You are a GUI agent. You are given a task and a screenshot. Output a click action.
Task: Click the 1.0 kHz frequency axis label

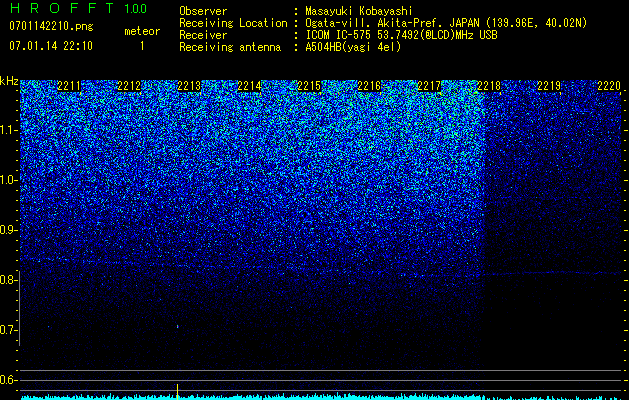point(8,180)
